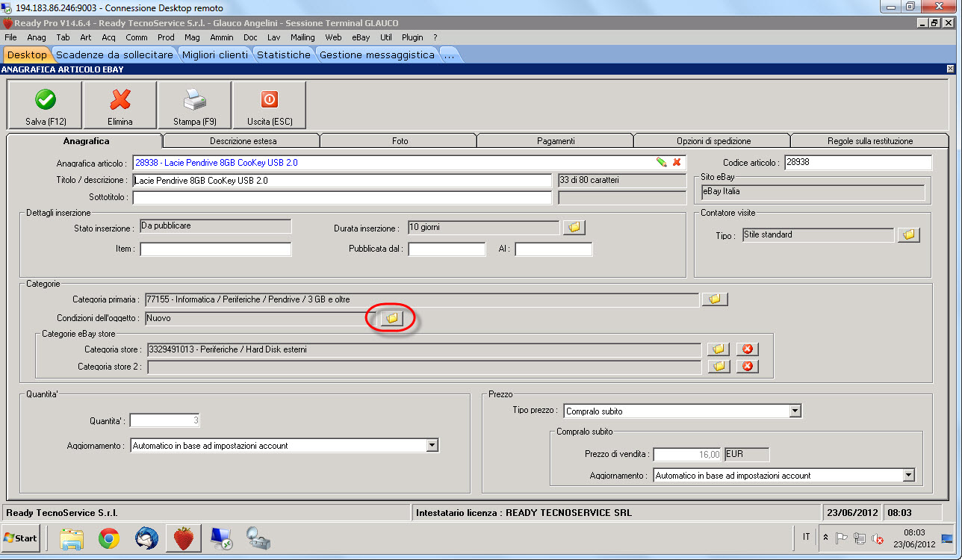The width and height of the screenshot is (962, 560).
Task: Switch to Pagamenti tab
Action: (556, 140)
